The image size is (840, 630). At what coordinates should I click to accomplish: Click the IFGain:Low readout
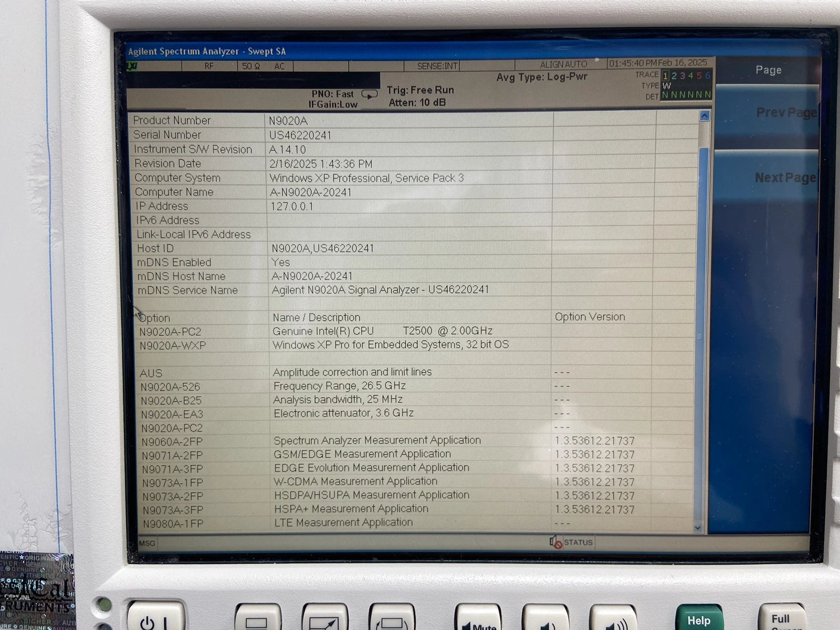click(x=333, y=104)
